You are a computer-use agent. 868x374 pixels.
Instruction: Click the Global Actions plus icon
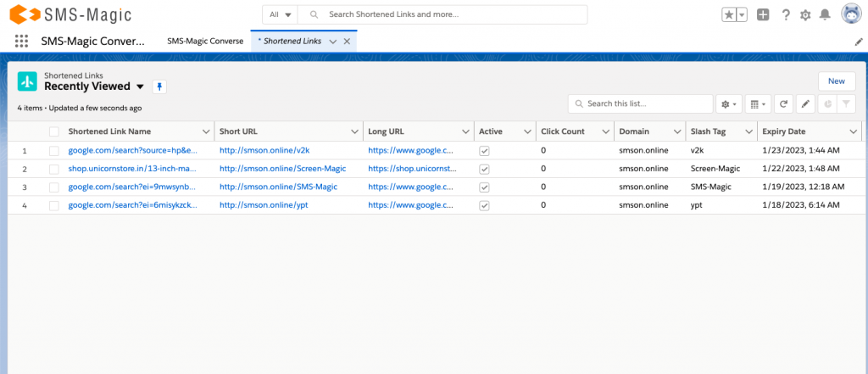[x=763, y=15]
